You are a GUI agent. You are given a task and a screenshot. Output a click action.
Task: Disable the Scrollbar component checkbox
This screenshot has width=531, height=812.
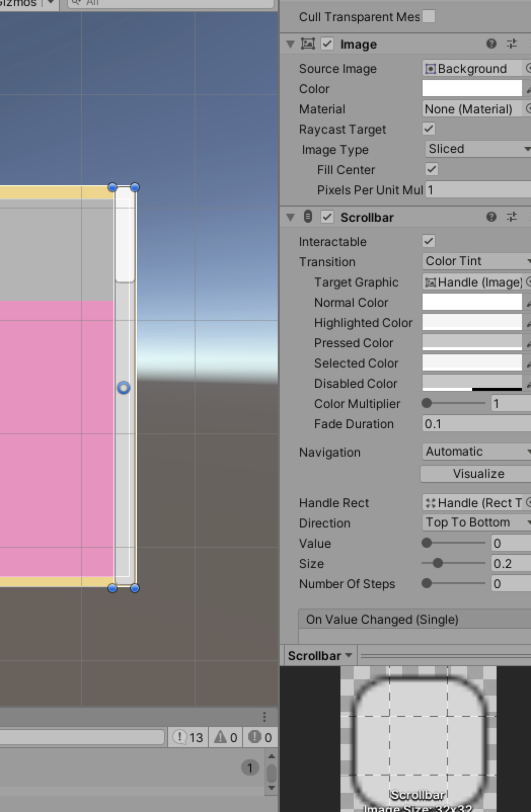click(327, 217)
